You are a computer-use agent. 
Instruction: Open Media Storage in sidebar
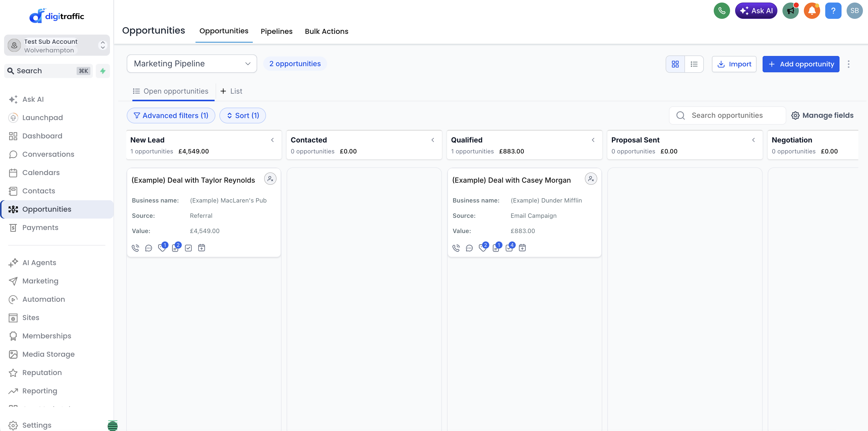(x=57, y=354)
